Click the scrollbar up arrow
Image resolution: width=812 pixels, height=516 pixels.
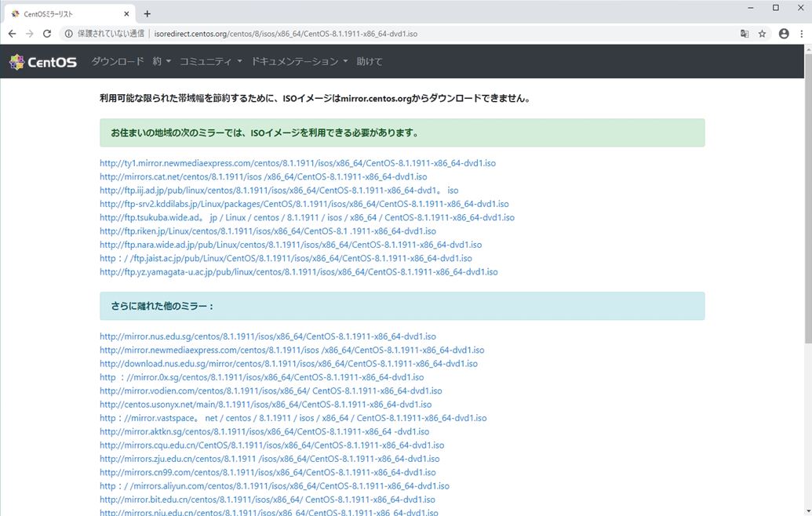tap(808, 49)
